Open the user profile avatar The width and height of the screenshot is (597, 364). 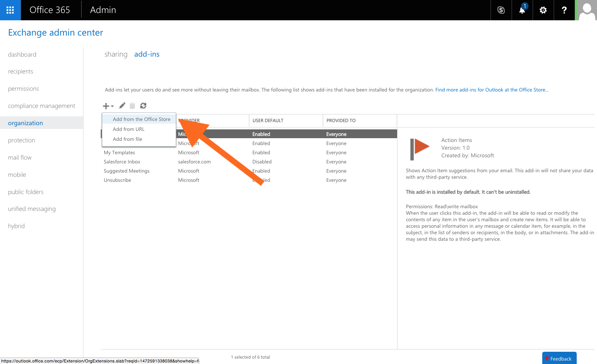pyautogui.click(x=587, y=10)
